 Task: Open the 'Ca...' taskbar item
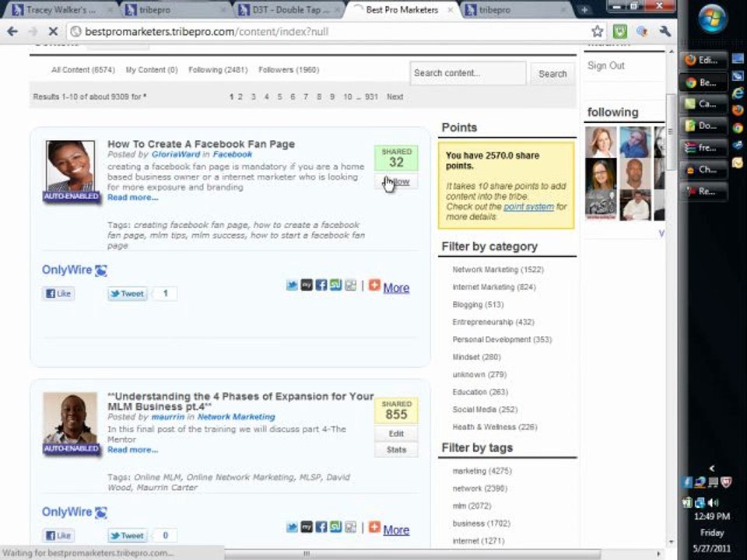click(703, 103)
